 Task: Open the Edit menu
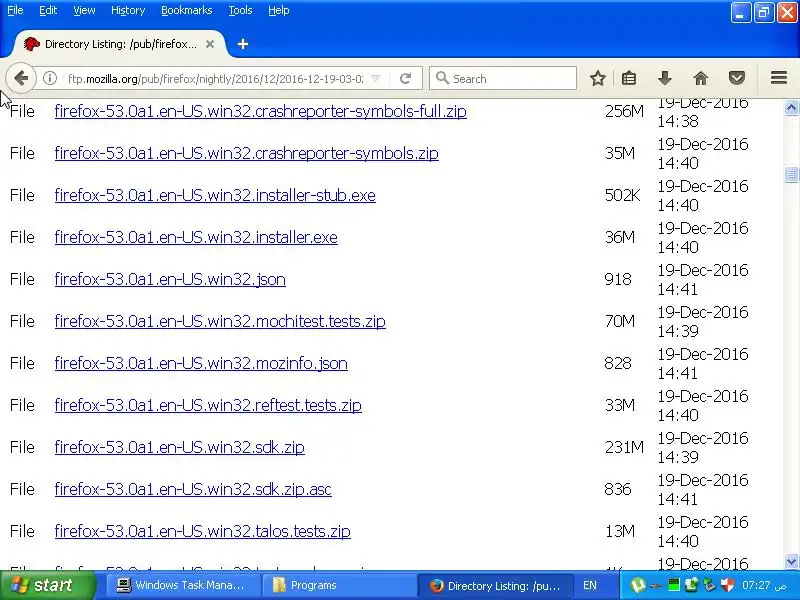pos(48,10)
